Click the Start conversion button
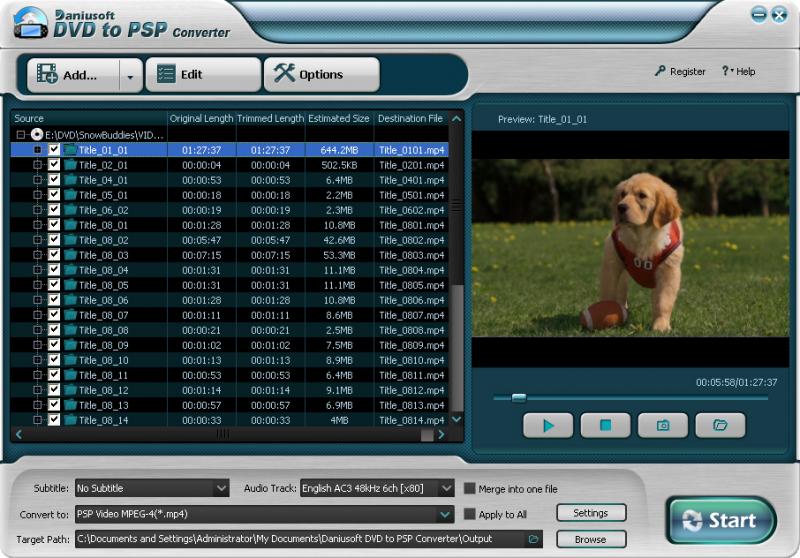The image size is (800, 558). point(720,520)
